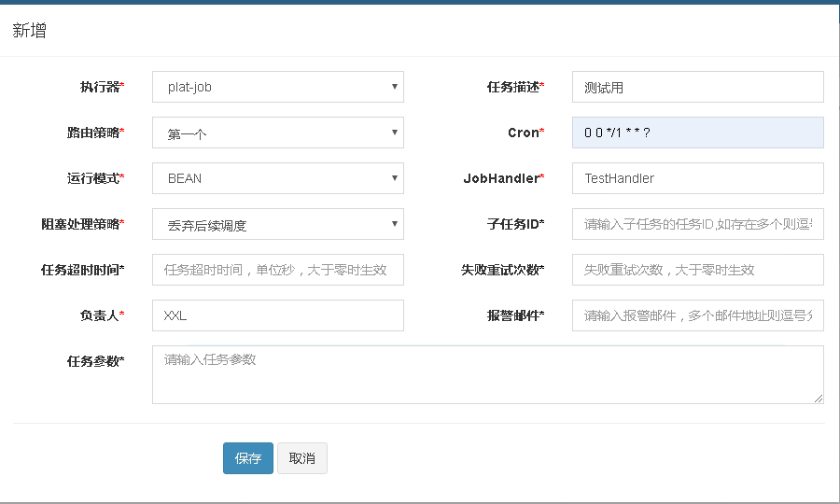Click the 子任务ID label
This screenshot has height=504, width=840.
(x=515, y=224)
